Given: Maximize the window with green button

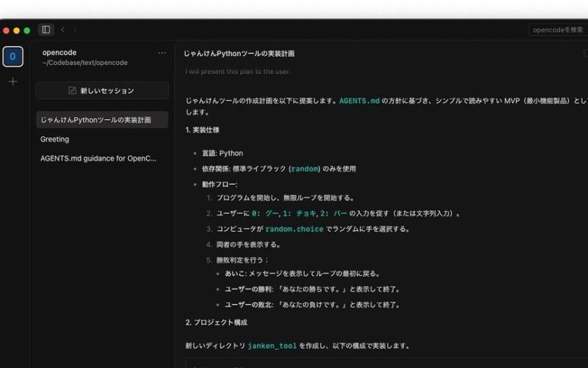Looking at the screenshot, I should (x=27, y=30).
